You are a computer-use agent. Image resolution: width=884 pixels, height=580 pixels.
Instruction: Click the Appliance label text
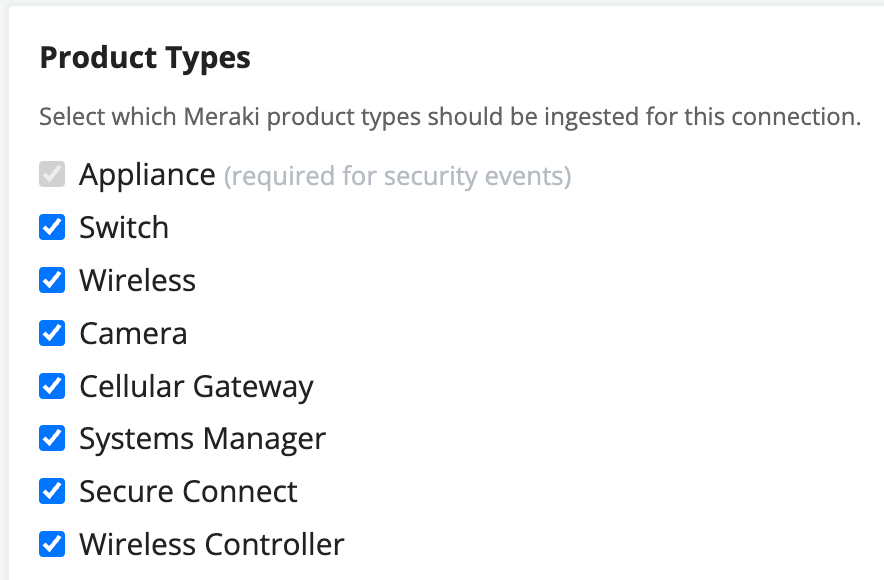click(x=147, y=176)
